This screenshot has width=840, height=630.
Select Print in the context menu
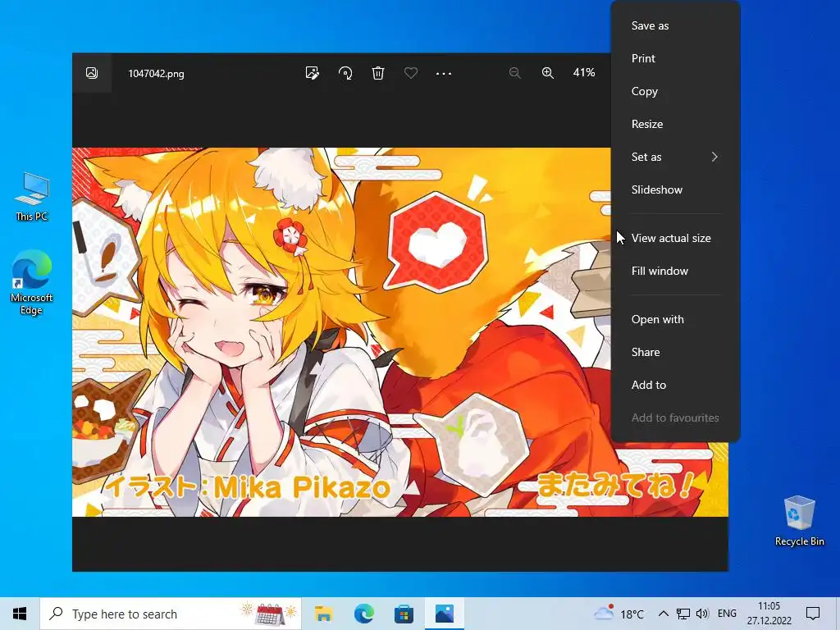(x=676, y=58)
